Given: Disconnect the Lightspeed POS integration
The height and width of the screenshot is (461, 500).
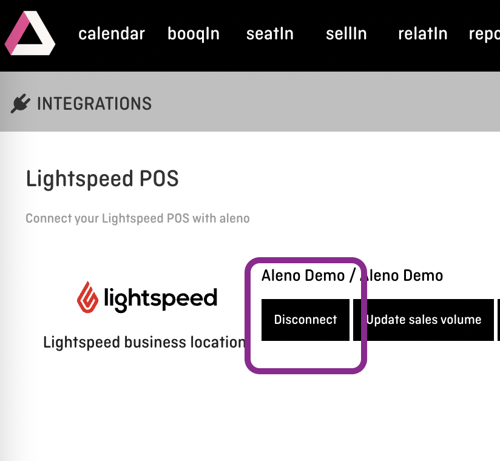Looking at the screenshot, I should coord(305,320).
